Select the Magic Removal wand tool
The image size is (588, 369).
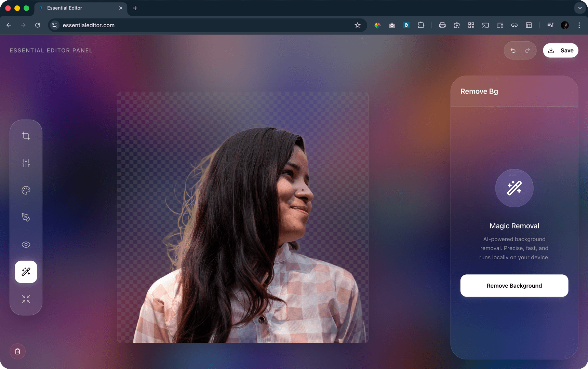(x=26, y=272)
